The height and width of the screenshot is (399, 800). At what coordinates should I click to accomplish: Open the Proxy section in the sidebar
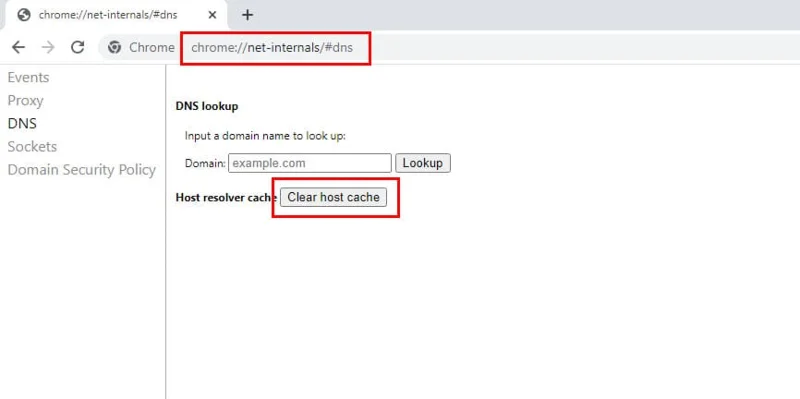point(26,101)
